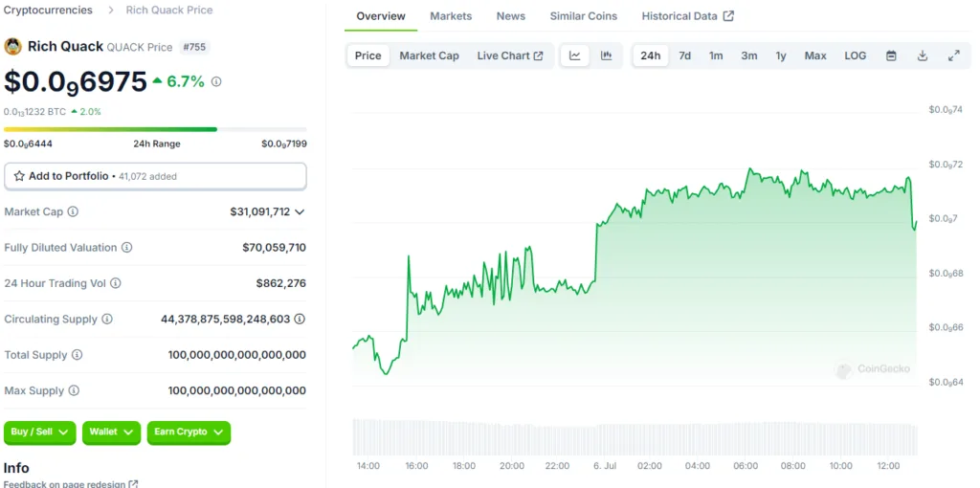Open the calendar date range picker
The height and width of the screenshot is (488, 980).
coord(891,55)
